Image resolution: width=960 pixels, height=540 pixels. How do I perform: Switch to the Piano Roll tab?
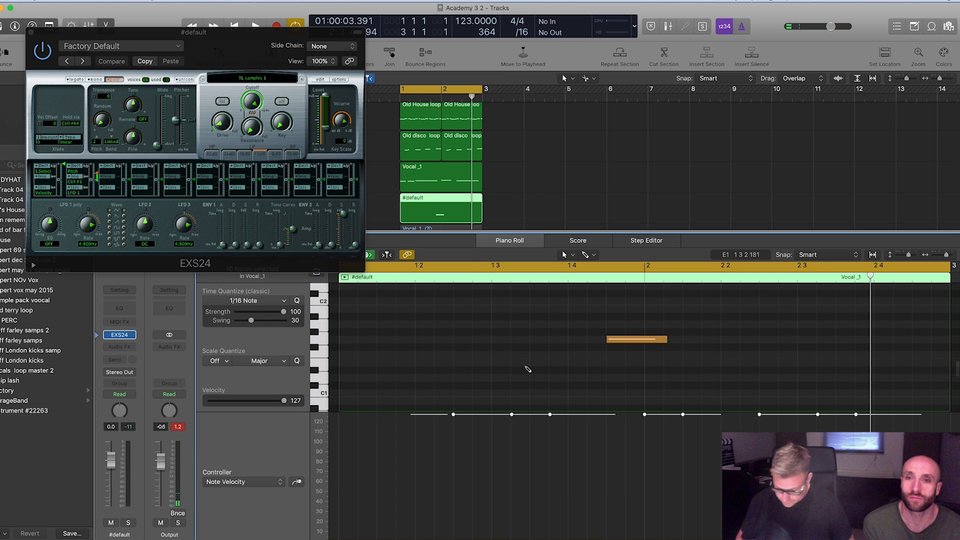[x=509, y=241]
